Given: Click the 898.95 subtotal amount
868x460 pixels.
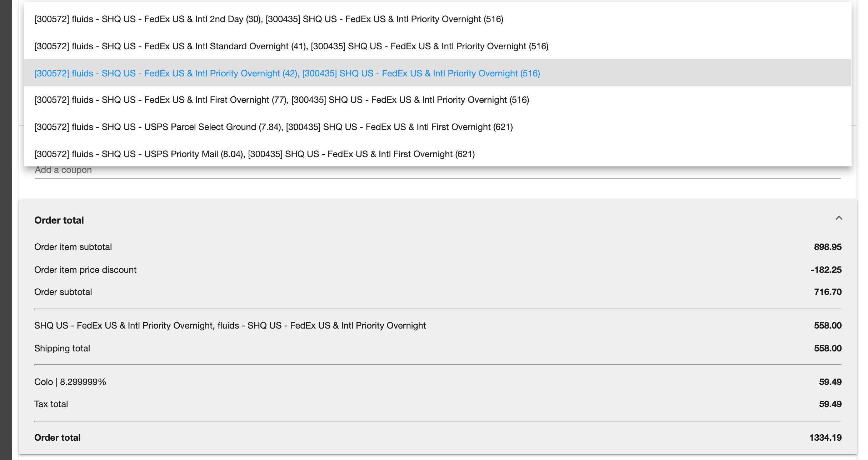Looking at the screenshot, I should point(827,247).
